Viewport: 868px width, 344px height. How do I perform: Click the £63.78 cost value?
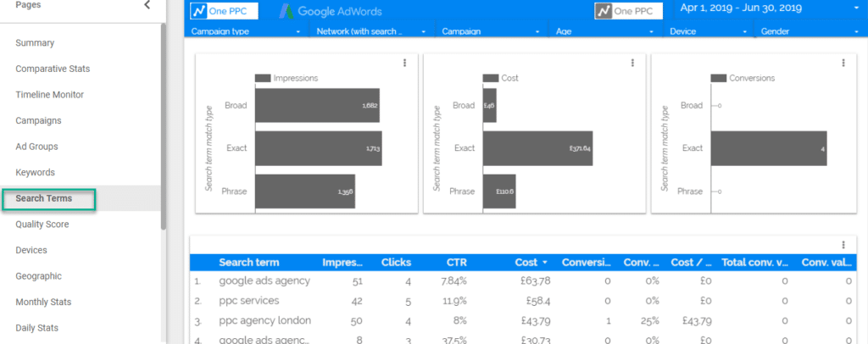pos(536,281)
